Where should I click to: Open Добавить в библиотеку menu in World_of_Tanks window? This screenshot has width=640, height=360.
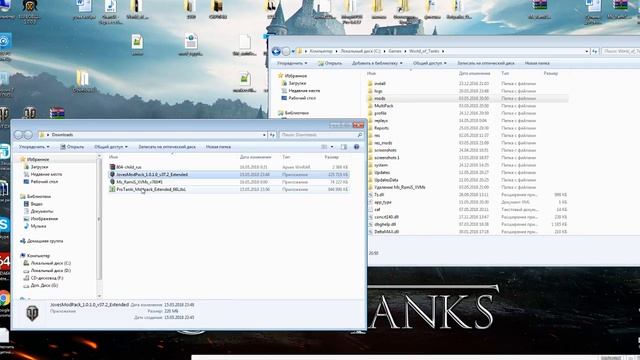click(x=377, y=63)
